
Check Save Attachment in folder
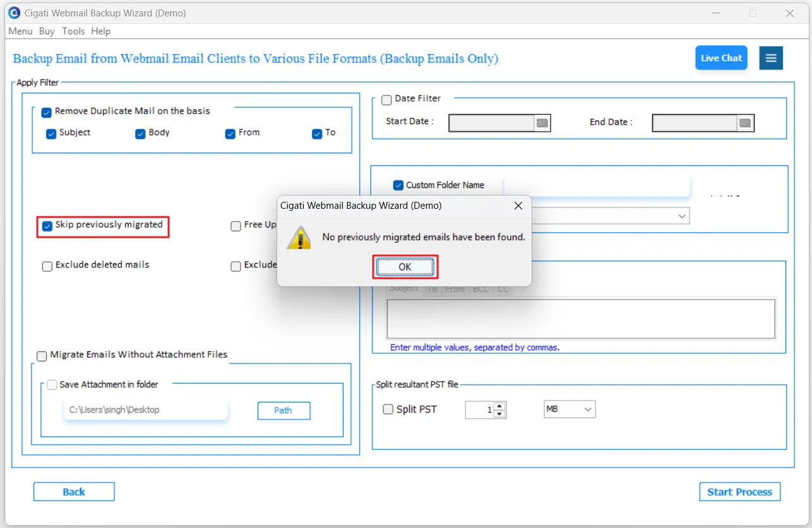[52, 385]
